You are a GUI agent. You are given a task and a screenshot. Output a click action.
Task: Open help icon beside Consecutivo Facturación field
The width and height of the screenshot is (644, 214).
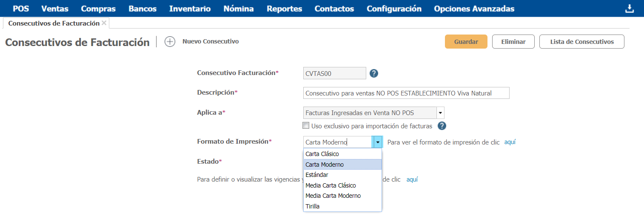tap(374, 73)
